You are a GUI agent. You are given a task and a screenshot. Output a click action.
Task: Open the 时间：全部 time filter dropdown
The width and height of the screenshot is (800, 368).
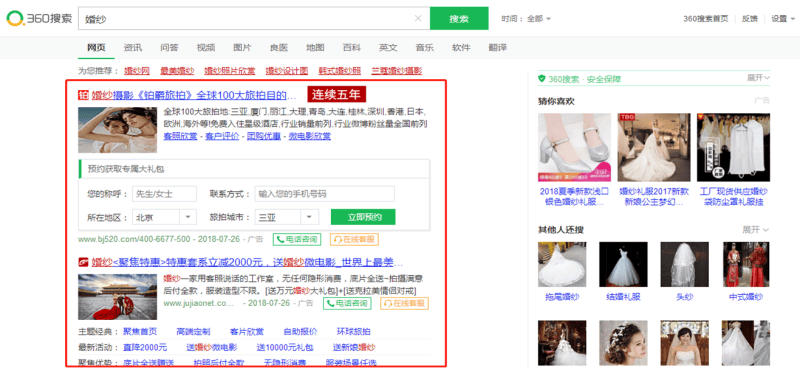pos(526,19)
